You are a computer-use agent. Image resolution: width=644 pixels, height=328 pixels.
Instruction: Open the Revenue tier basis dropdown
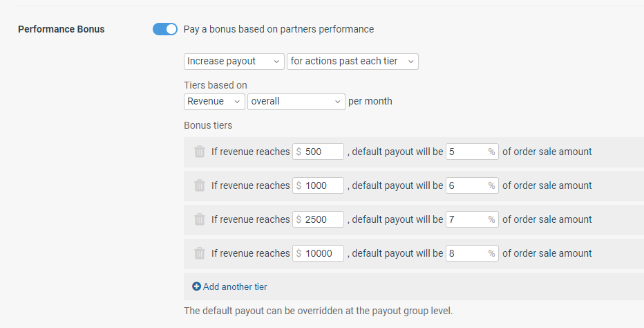tap(214, 102)
